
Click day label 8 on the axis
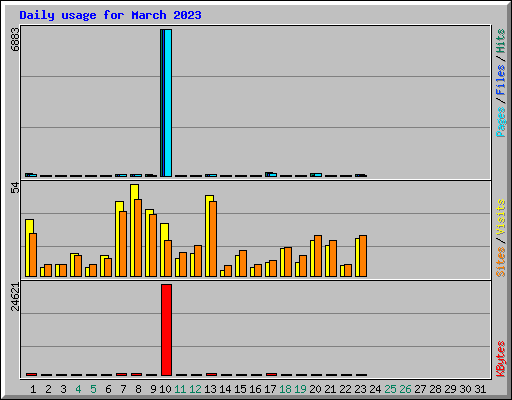pos(138,389)
